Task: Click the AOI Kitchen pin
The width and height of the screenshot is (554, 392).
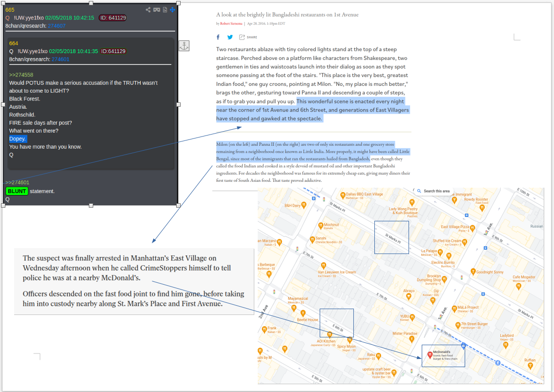Action: pos(329,334)
